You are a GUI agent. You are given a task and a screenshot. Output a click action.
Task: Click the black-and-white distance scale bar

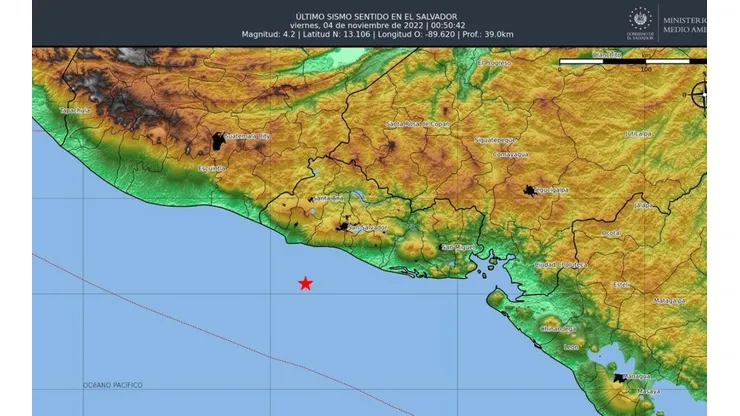pyautogui.click(x=633, y=61)
